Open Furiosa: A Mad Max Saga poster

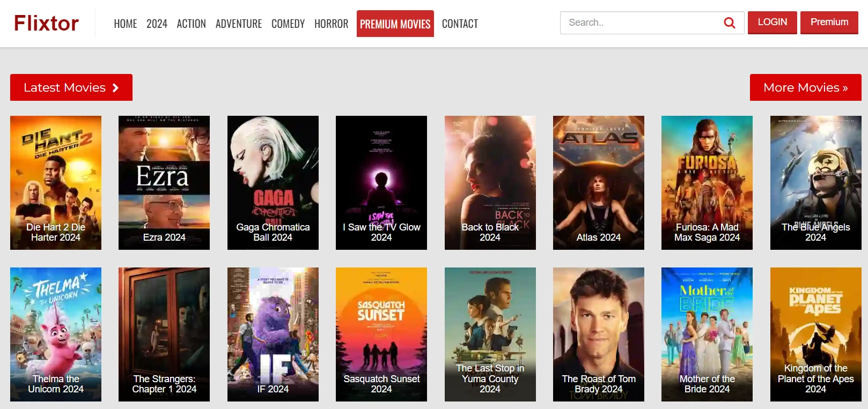click(x=707, y=183)
